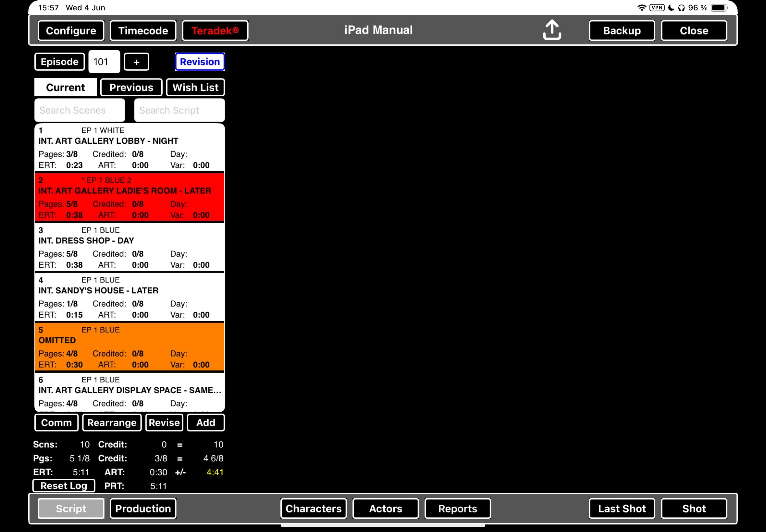Tap the share/upload icon in top bar
The height and width of the screenshot is (532, 766).
[551, 30]
